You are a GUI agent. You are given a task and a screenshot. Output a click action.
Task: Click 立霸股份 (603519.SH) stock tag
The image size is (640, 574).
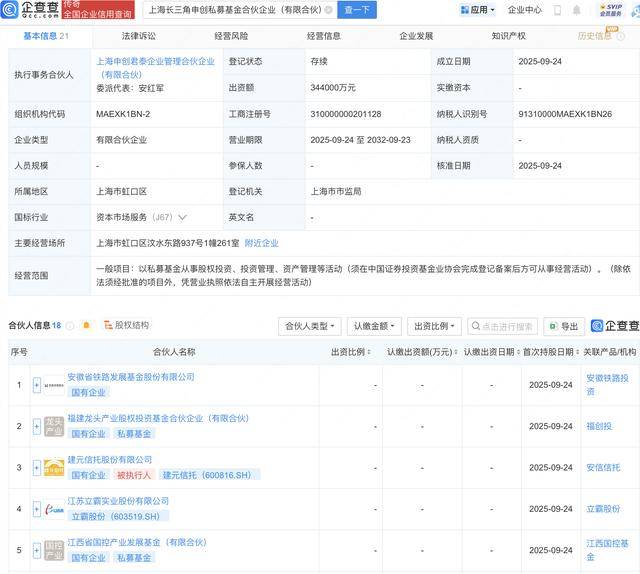click(118, 516)
